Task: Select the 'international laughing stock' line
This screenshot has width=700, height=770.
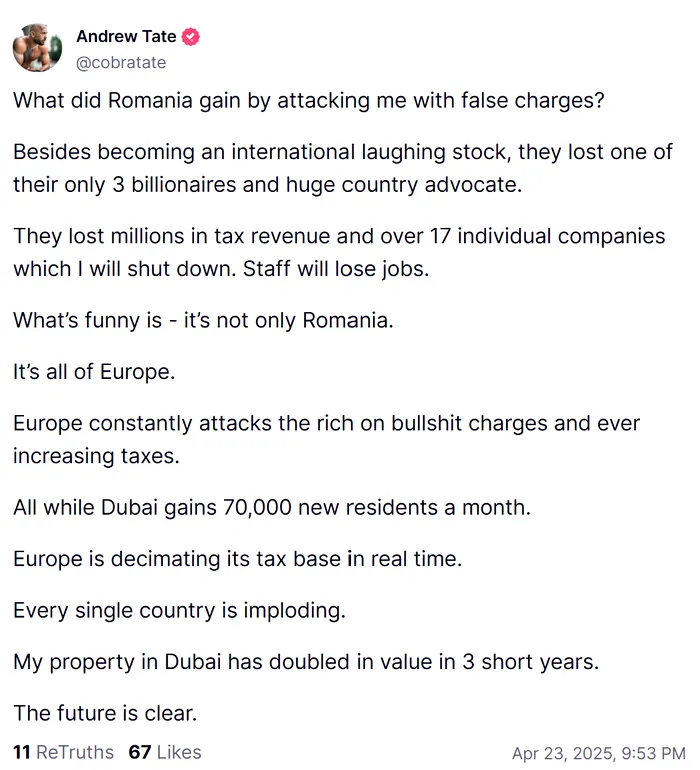Action: coord(343,152)
